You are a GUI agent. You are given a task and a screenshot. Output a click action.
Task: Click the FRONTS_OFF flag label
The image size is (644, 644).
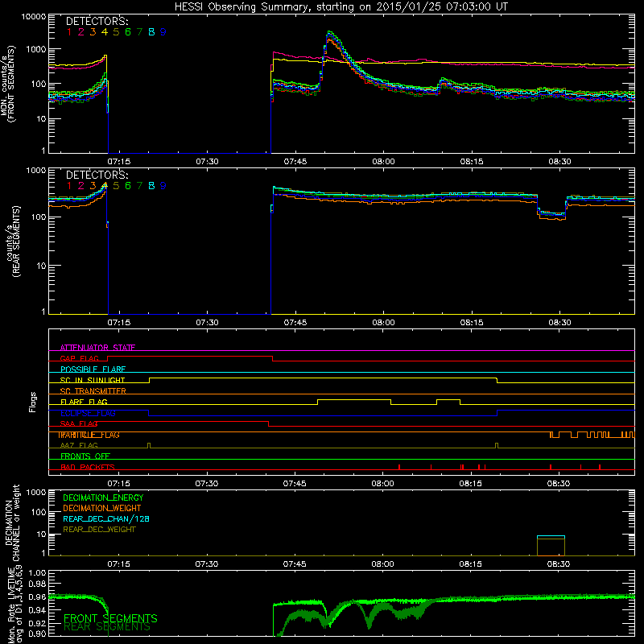point(85,456)
